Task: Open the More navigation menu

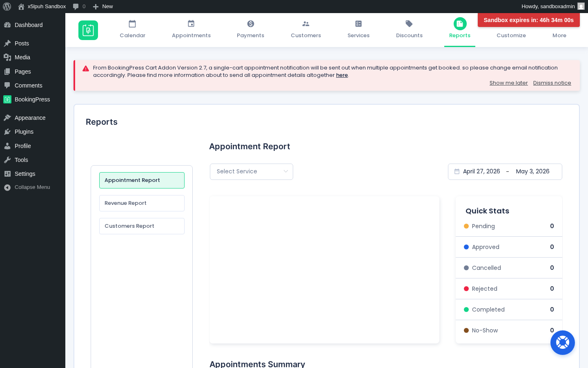Action: (559, 36)
